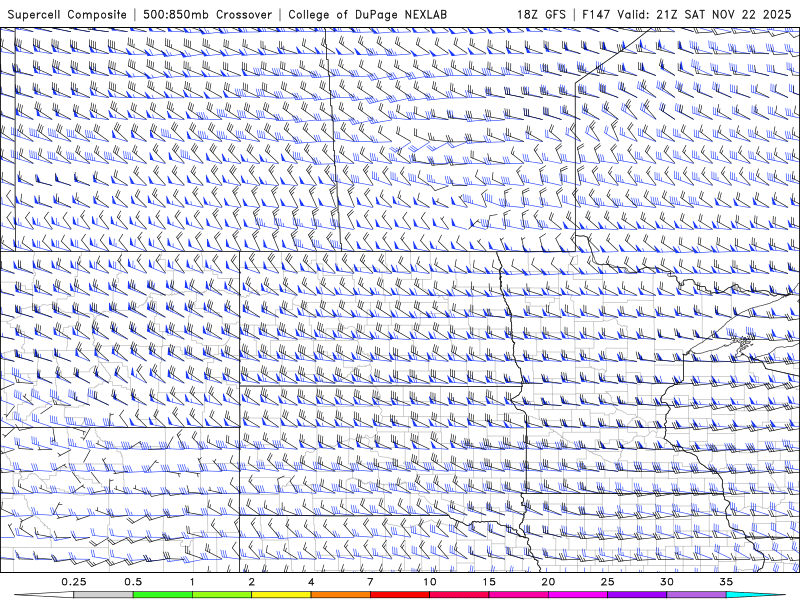Click the "College of DuPage NEXLAB" credit
The height and width of the screenshot is (600, 800).
(x=367, y=14)
